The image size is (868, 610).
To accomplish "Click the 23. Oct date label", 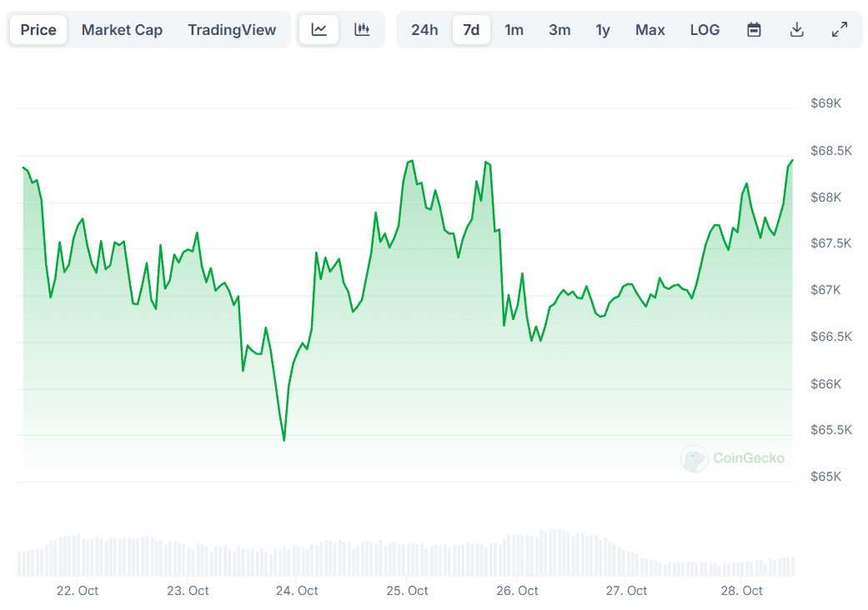I will click(x=188, y=591).
